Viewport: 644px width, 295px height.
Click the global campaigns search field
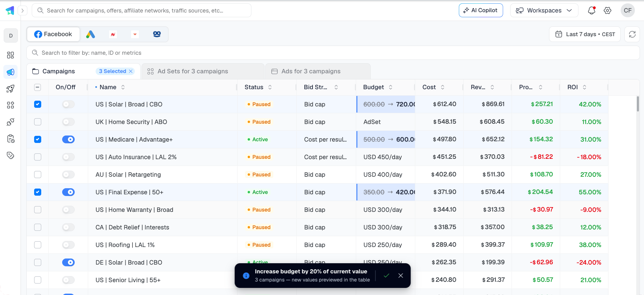pyautogui.click(x=142, y=10)
